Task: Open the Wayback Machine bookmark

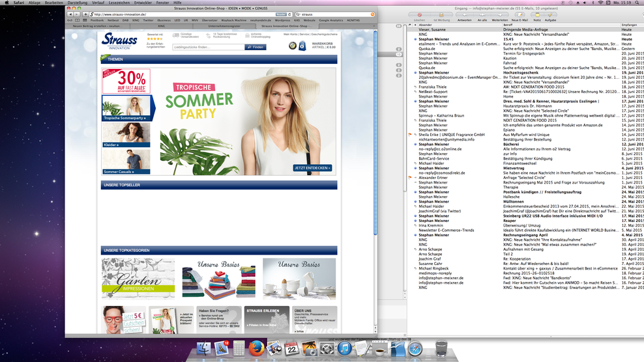Action: 234,20
